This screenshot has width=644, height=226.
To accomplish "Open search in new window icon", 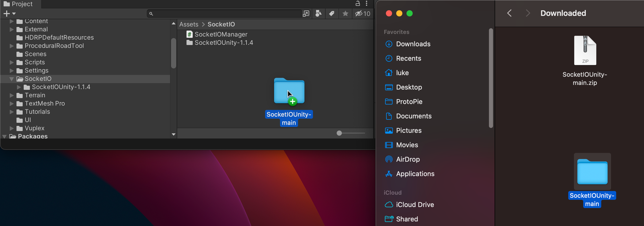I will (x=306, y=14).
